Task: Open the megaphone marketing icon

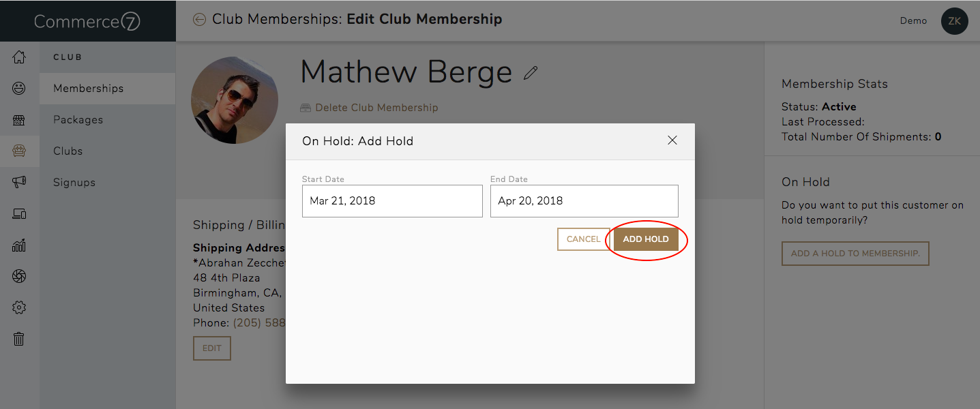Action: (x=19, y=182)
